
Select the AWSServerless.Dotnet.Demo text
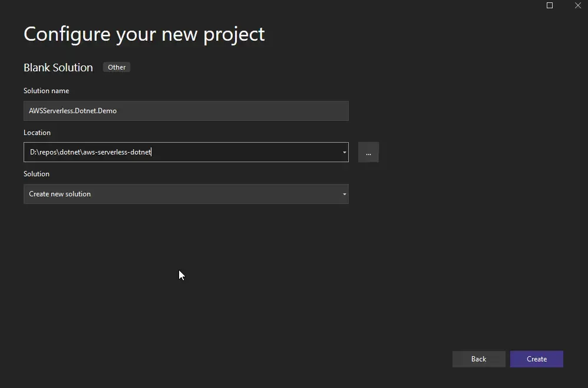(x=72, y=111)
